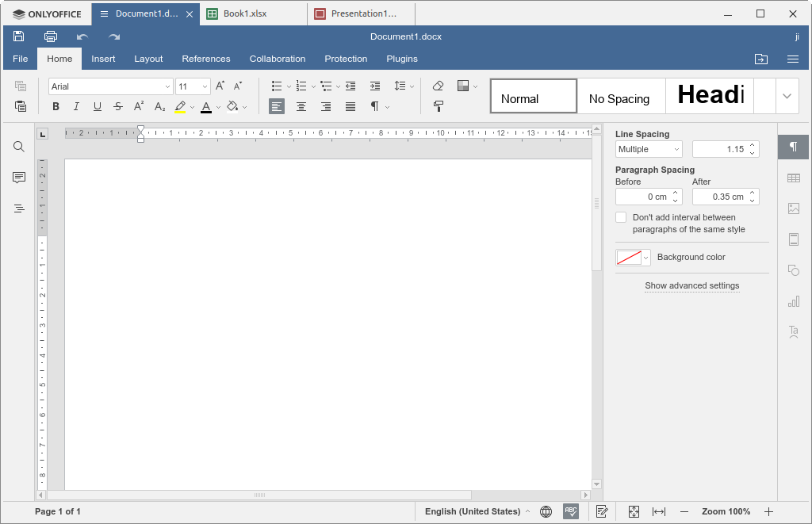812x524 pixels.
Task: Open the Insert tab
Action: pos(103,59)
